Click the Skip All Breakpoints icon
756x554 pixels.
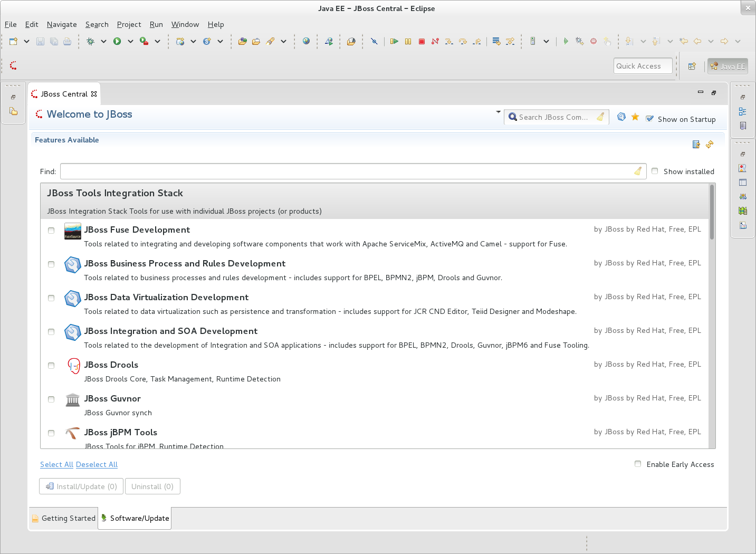[374, 41]
